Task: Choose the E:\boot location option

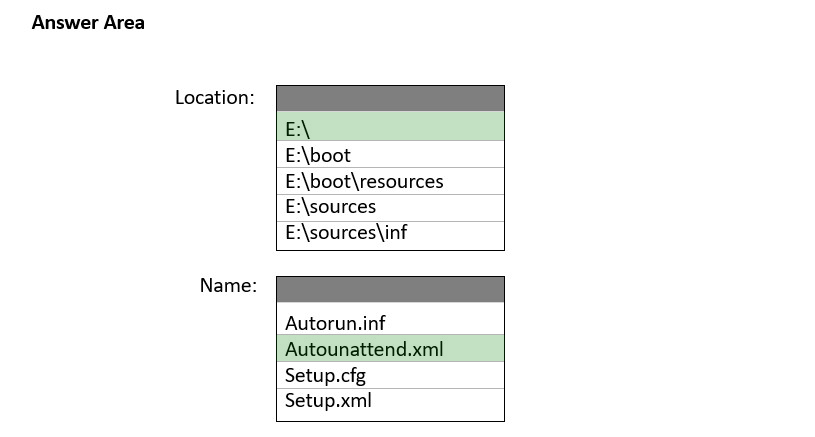Action: [390, 154]
